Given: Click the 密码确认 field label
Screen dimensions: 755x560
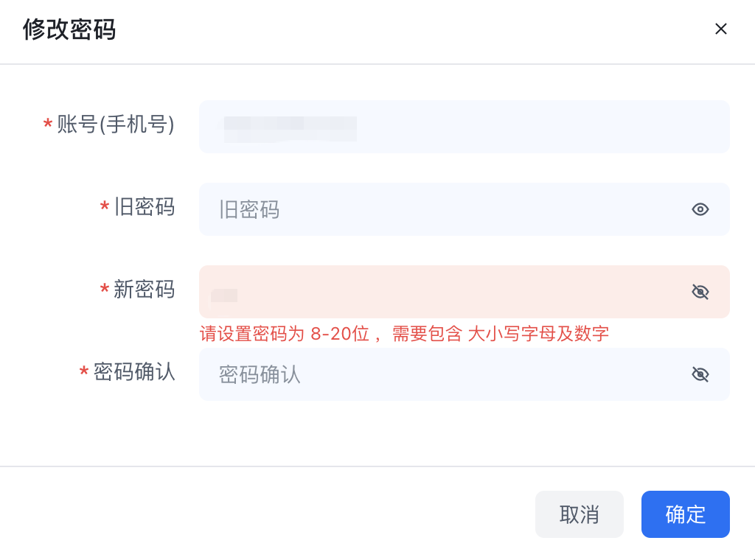Looking at the screenshot, I should (x=134, y=372).
